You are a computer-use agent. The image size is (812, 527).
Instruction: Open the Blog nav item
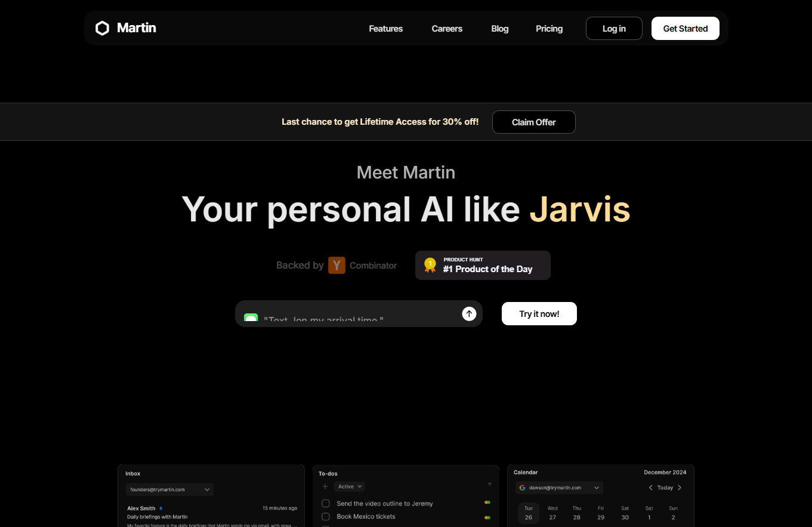(500, 29)
